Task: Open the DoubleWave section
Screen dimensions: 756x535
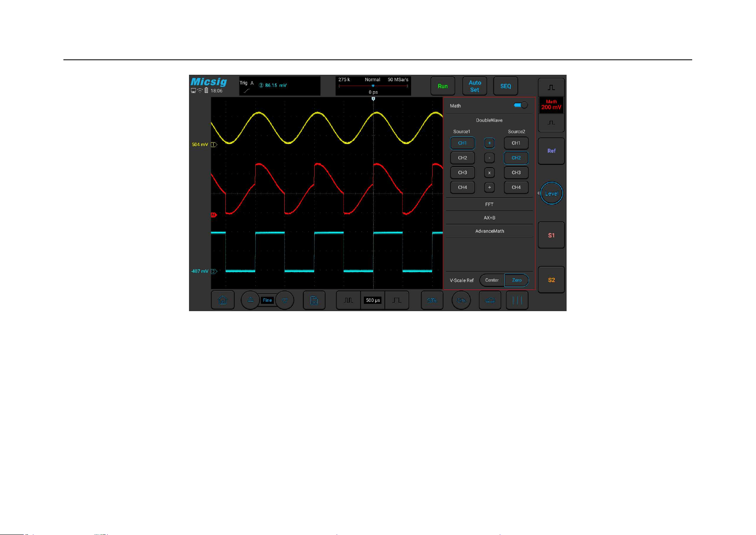Action: [489, 120]
